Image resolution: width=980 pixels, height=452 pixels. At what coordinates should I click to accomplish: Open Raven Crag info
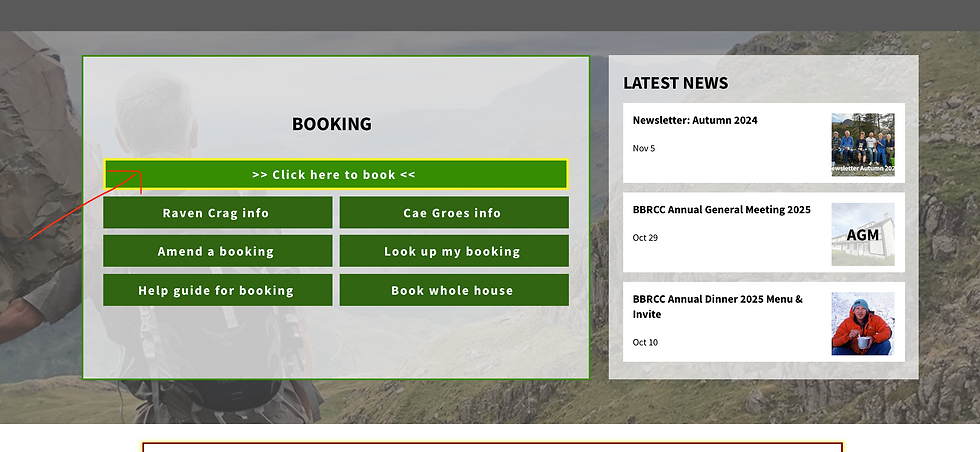click(x=218, y=213)
